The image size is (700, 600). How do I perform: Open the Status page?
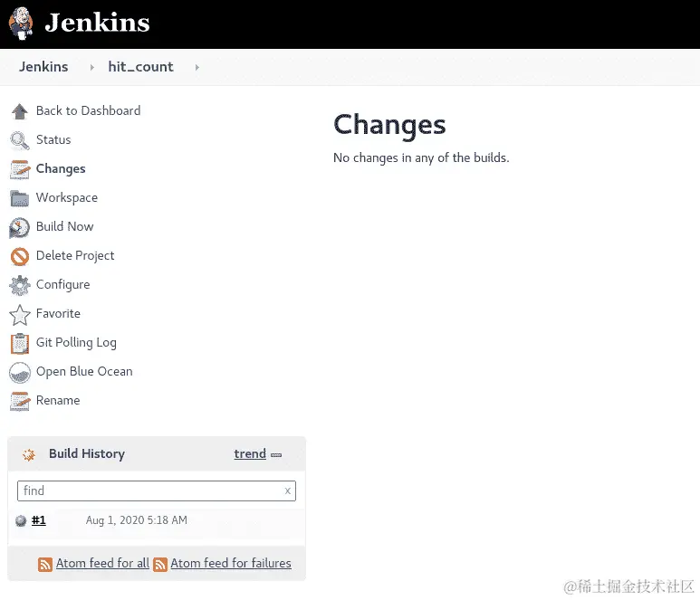click(53, 139)
